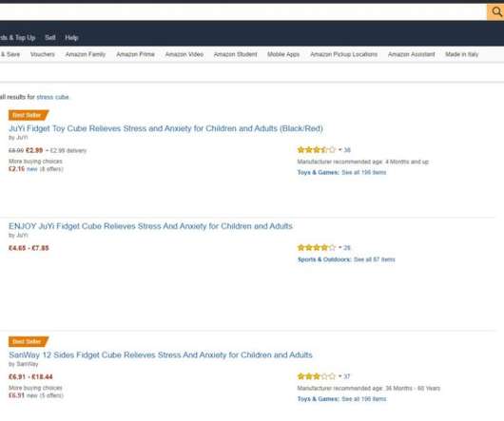Image resolution: width=504 pixels, height=421 pixels.
Task: Open rating dropdown arrow for SanWay cube
Action: (340, 376)
